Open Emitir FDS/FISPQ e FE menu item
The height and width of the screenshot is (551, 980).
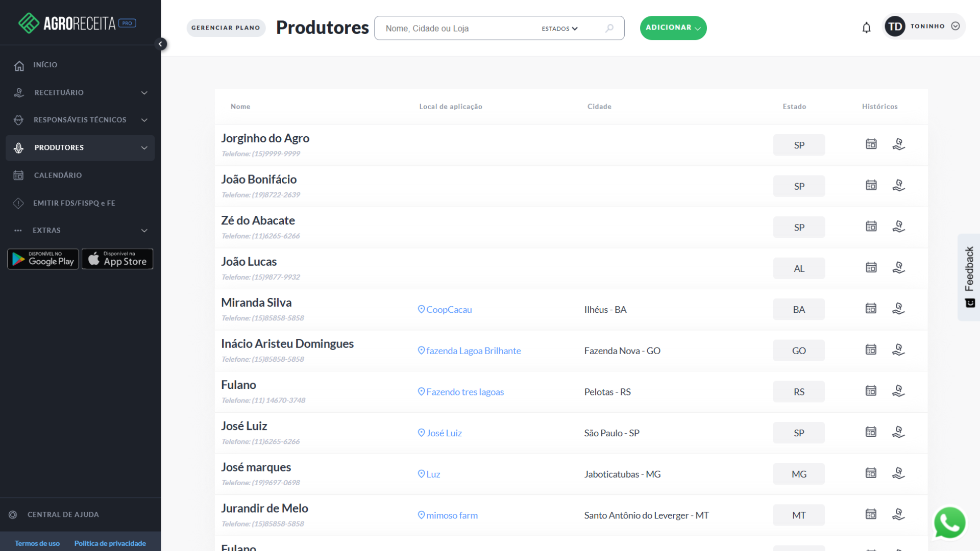pyautogui.click(x=74, y=203)
